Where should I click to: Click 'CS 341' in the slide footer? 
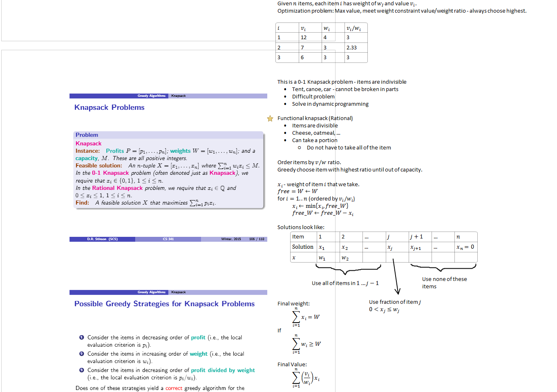click(168, 239)
